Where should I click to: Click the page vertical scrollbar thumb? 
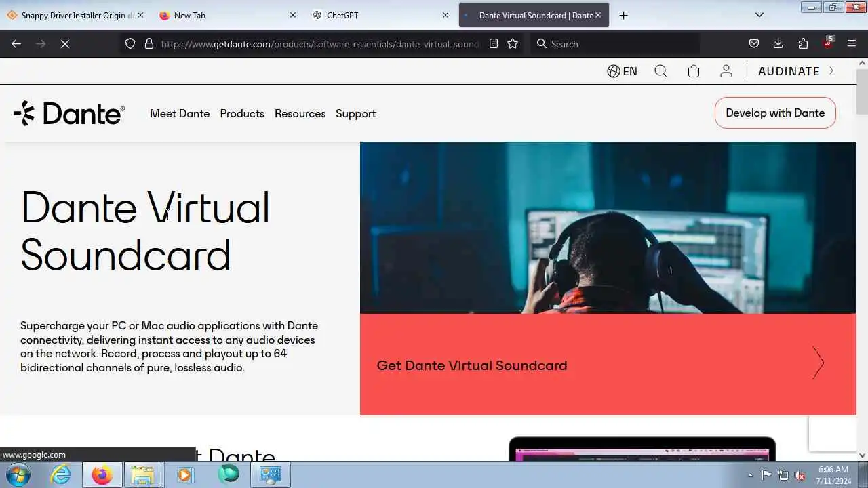coord(862,91)
